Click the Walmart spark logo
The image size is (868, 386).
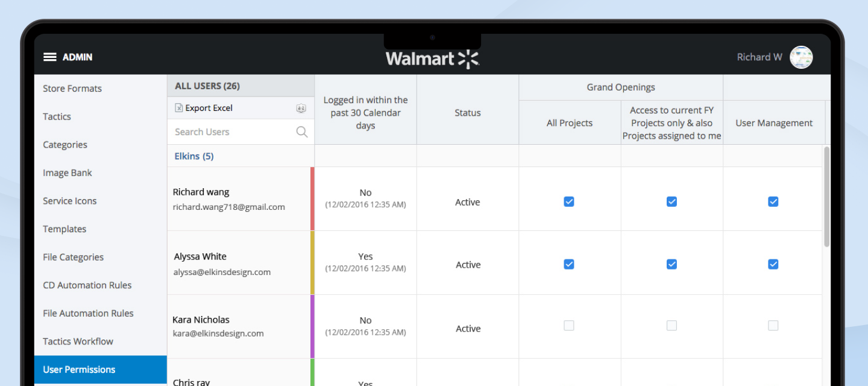pyautogui.click(x=468, y=59)
